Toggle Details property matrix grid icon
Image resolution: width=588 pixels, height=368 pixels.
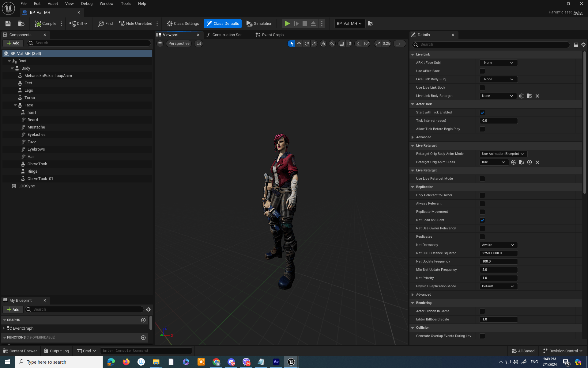pyautogui.click(x=576, y=45)
